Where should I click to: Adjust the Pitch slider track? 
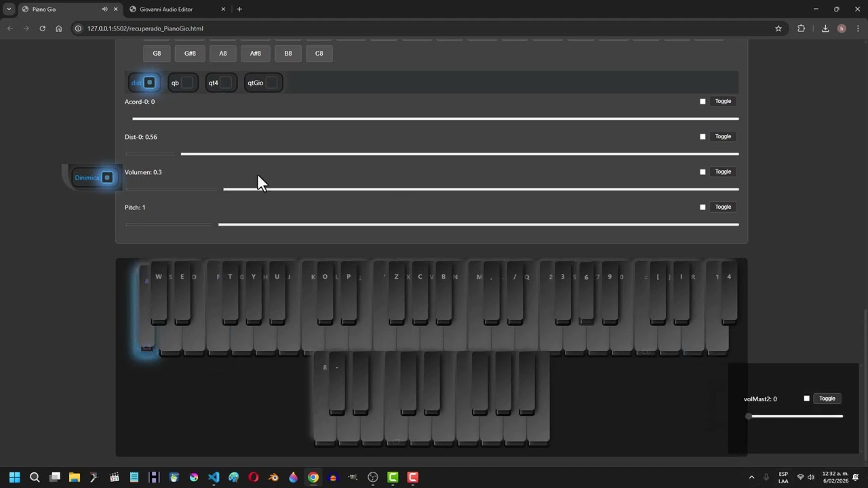pos(432,224)
